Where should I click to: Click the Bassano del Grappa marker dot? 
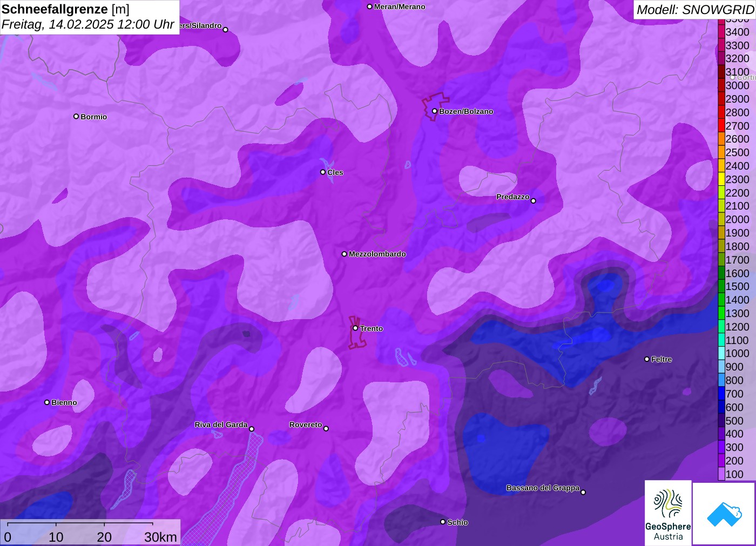(583, 492)
